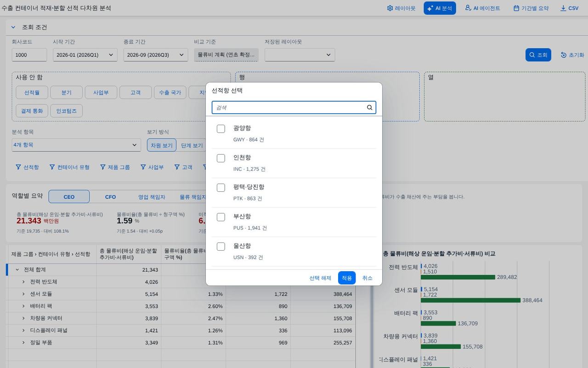Click the 결제 통화 dimension chip
The image size is (588, 368).
click(32, 111)
